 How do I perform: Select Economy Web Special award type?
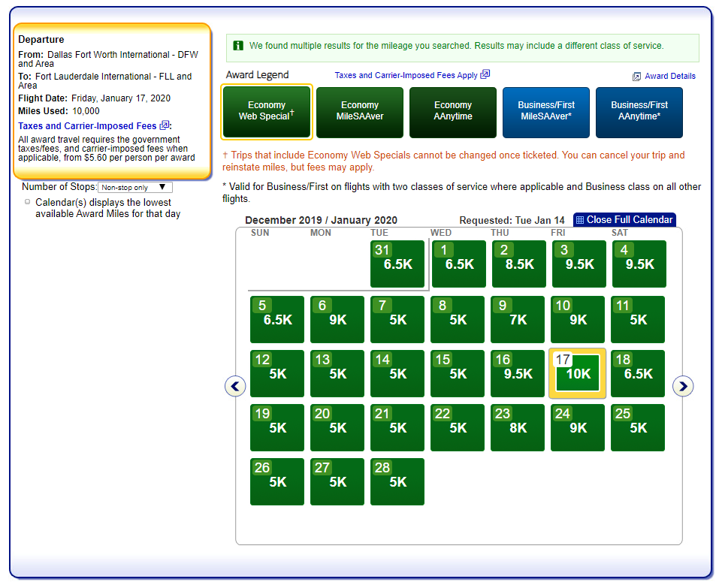266,112
